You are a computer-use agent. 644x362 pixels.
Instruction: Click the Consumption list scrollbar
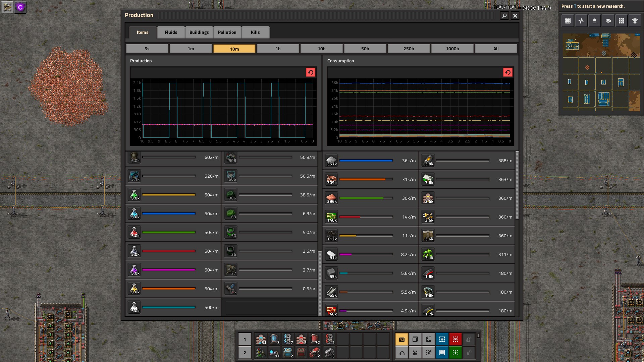tap(517, 185)
